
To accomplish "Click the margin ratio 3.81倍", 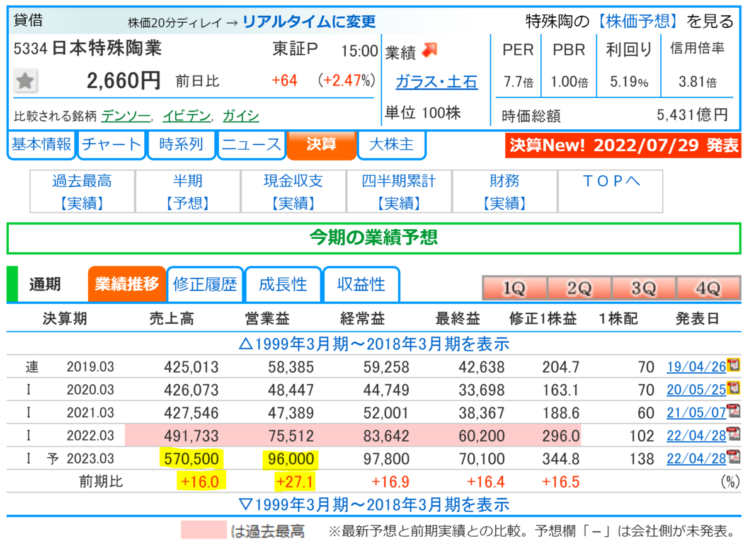I will [697, 82].
